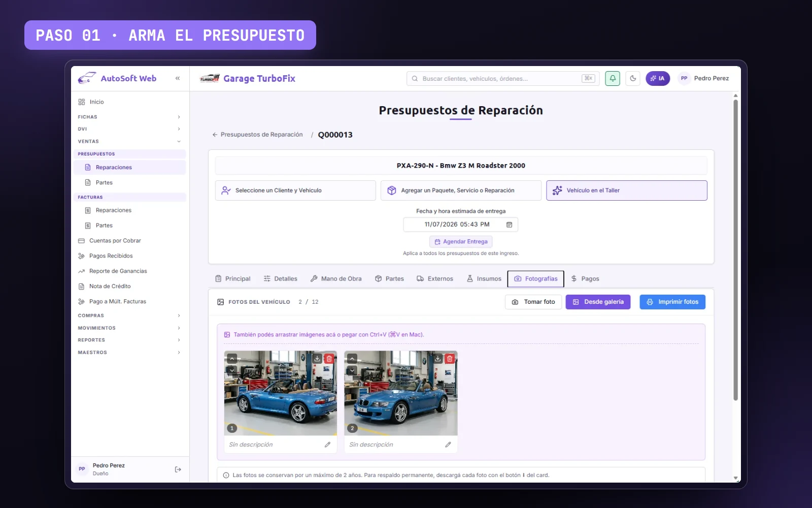The image size is (812, 508).
Task: Switch to the Detalles tab
Action: pyautogui.click(x=281, y=279)
